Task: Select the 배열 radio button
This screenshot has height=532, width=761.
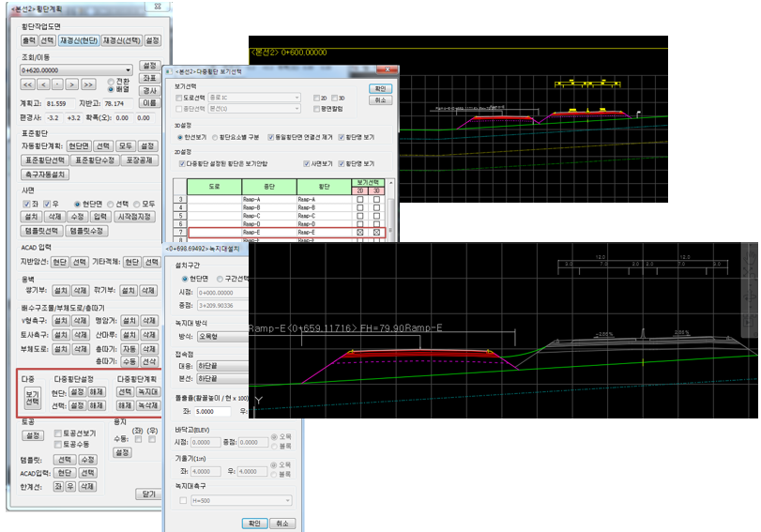Action: point(111,89)
